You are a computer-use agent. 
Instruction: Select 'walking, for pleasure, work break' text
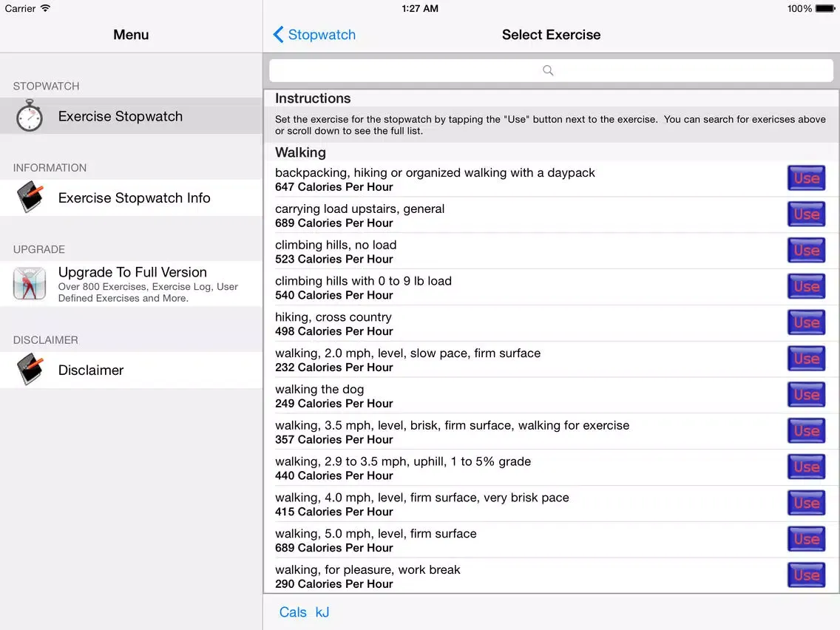pyautogui.click(x=367, y=569)
